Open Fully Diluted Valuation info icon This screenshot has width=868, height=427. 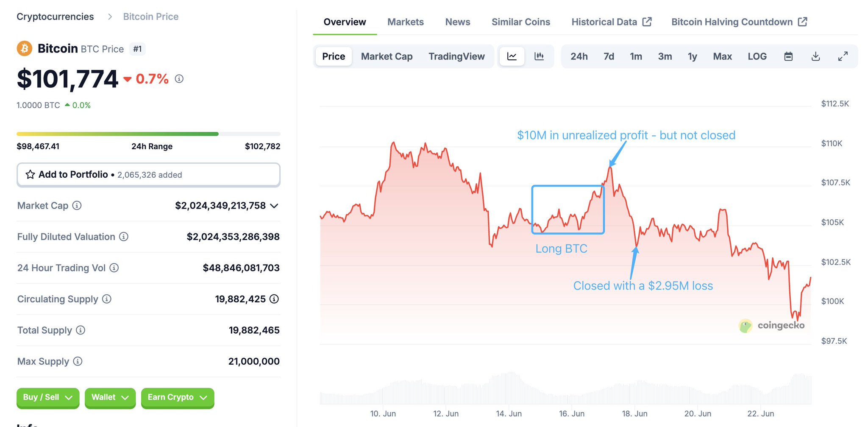click(124, 237)
